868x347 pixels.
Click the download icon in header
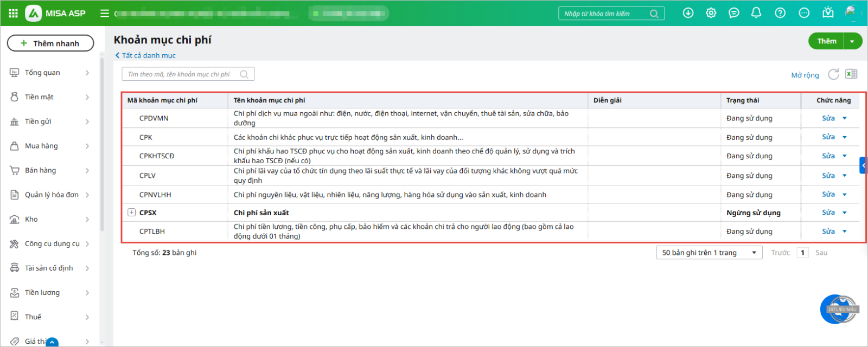[x=688, y=13]
